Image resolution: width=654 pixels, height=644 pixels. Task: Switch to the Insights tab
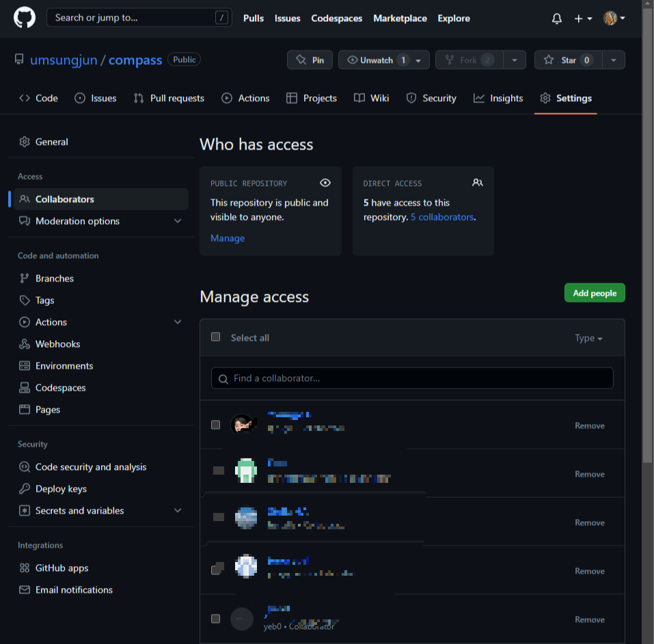pos(498,98)
